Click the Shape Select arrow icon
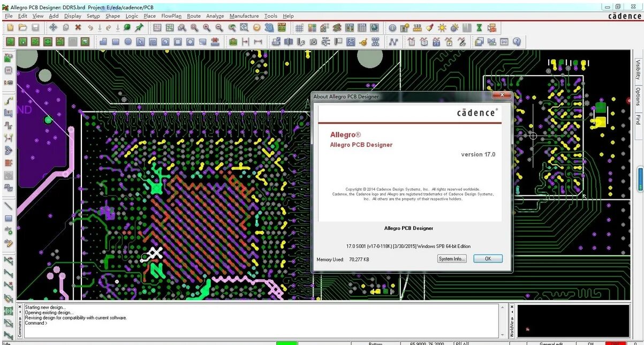644x345 pixels. point(140,41)
